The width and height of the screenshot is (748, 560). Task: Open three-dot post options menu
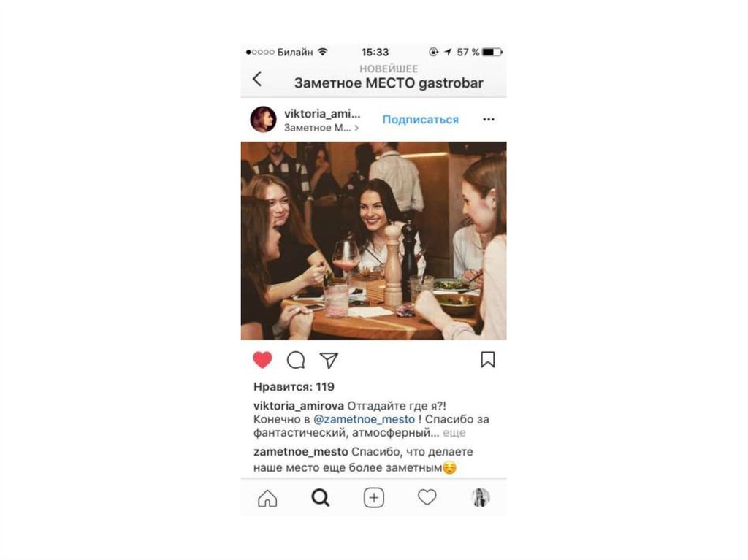(489, 119)
